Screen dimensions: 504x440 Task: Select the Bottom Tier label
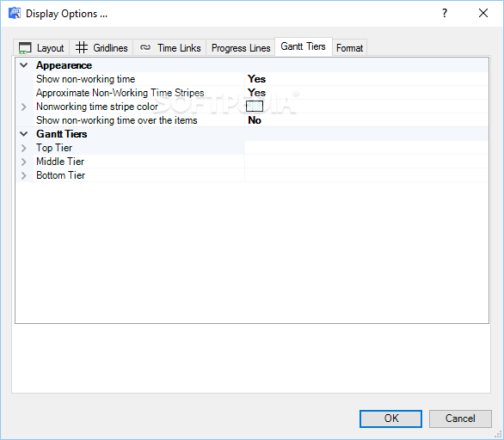point(60,175)
